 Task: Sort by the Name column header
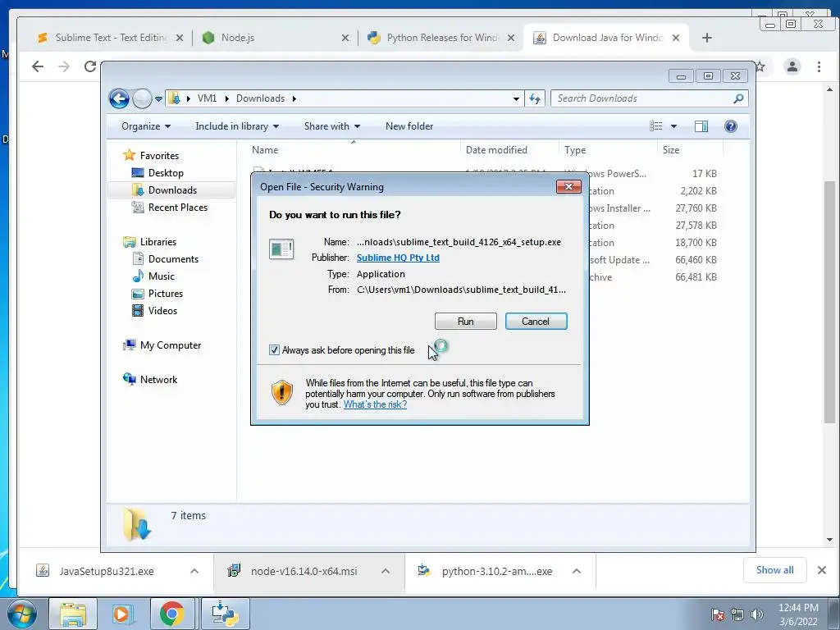click(353, 150)
